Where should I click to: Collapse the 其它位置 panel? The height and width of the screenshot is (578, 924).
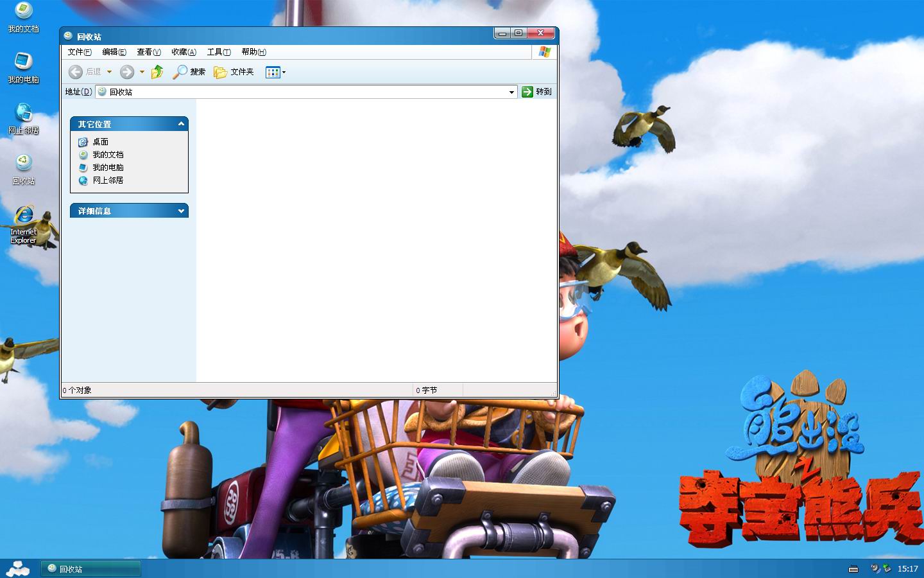(x=181, y=124)
